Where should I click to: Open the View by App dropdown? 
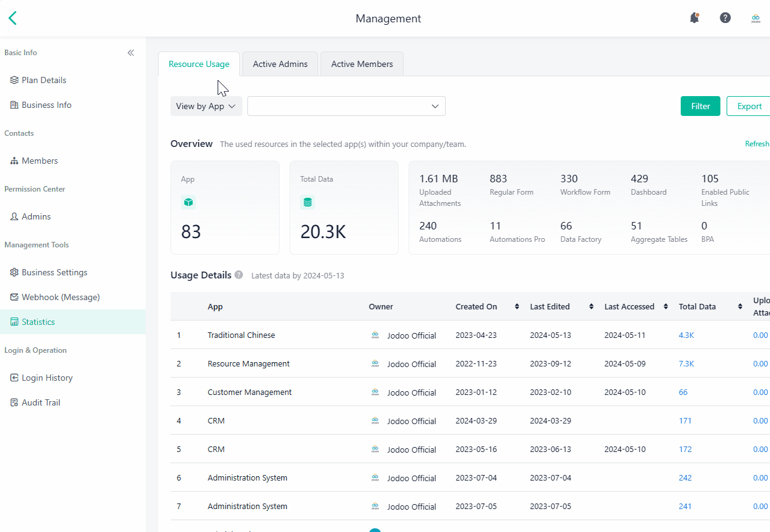point(206,106)
